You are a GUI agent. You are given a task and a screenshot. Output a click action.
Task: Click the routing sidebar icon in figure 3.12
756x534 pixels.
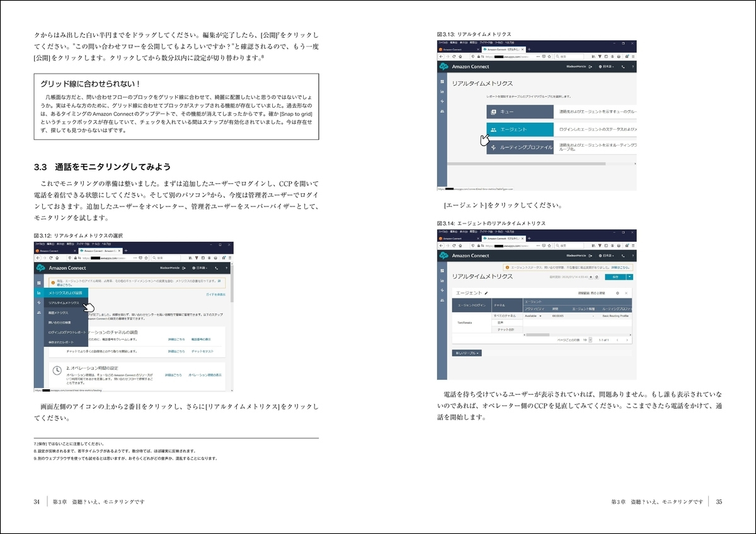pyautogui.click(x=39, y=303)
